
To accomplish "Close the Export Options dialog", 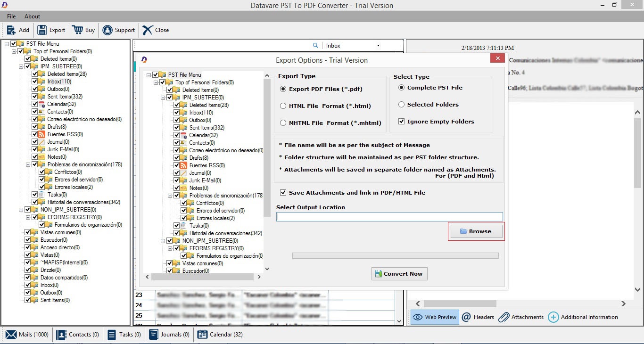I will [498, 59].
